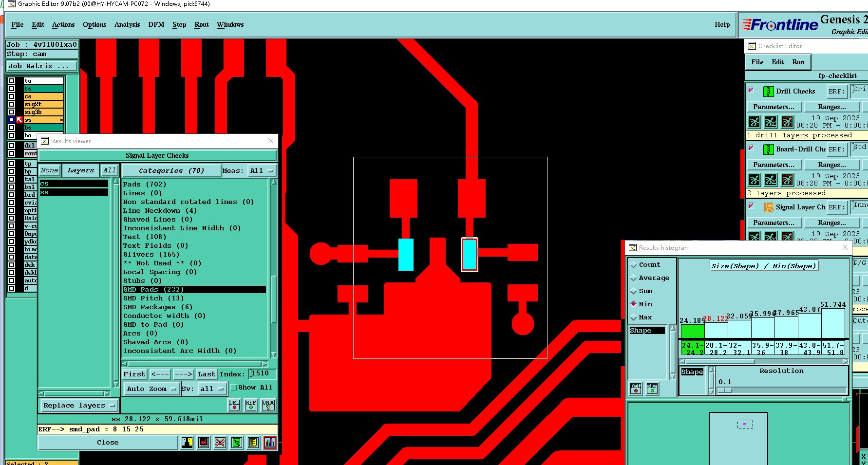Image resolution: width=868 pixels, height=465 pixels.
Task: Click the black-and-yellow contrast icon beside Close
Action: [187, 442]
